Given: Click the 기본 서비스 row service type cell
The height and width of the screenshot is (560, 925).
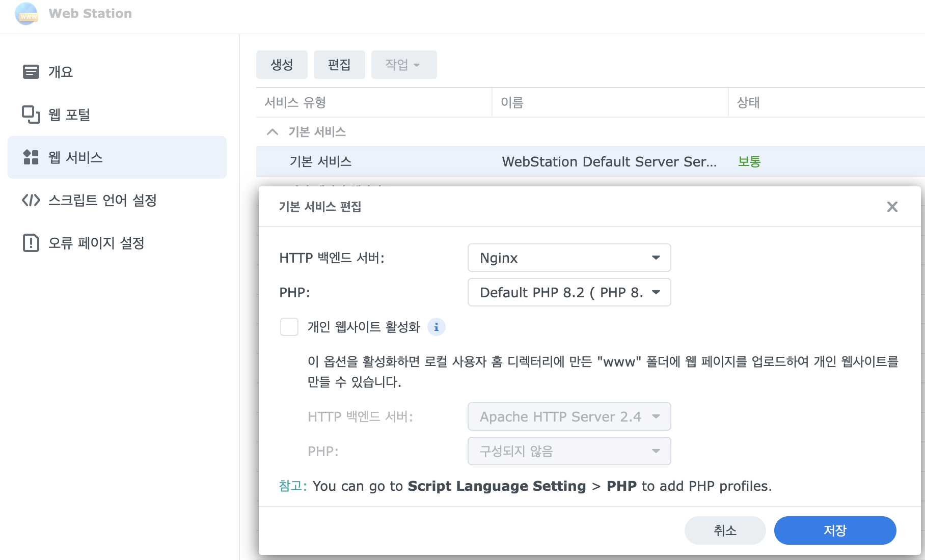Looking at the screenshot, I should point(320,161).
